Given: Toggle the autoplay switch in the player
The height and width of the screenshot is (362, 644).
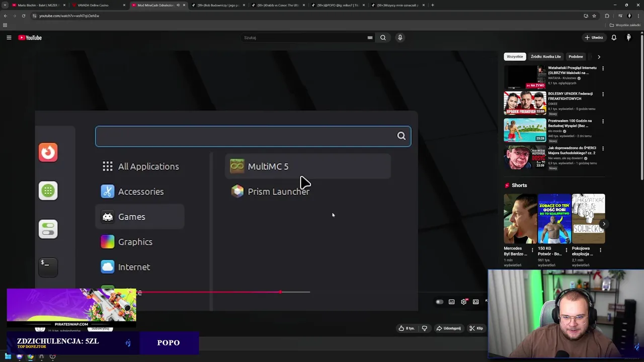Looking at the screenshot, I should coord(439,302).
